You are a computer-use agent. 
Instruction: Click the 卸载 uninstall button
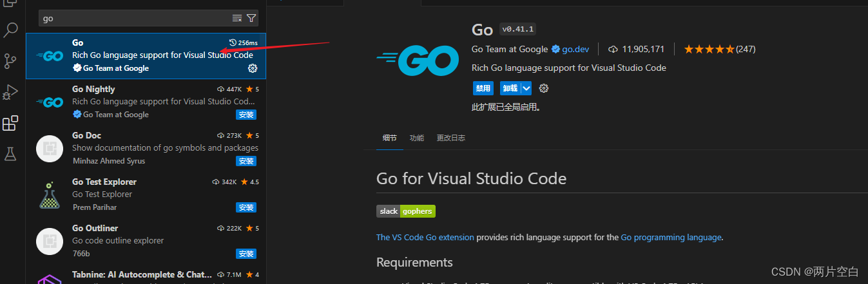510,88
